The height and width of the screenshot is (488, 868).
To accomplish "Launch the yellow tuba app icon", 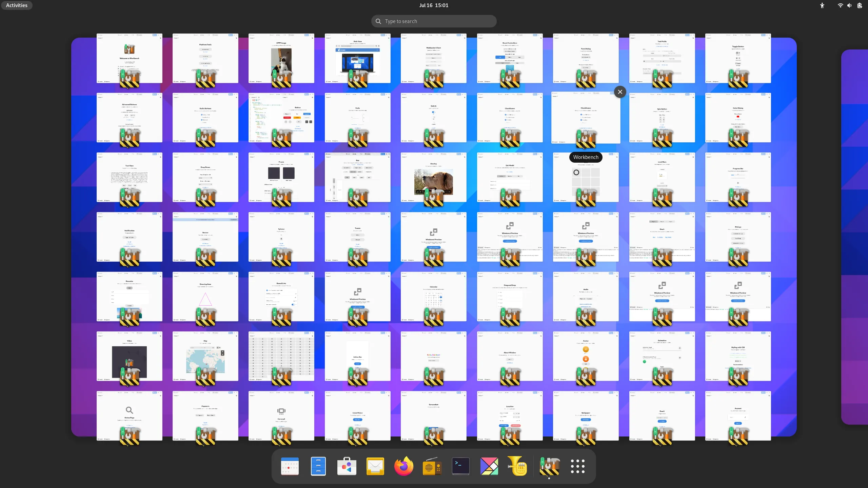I will (x=517, y=466).
